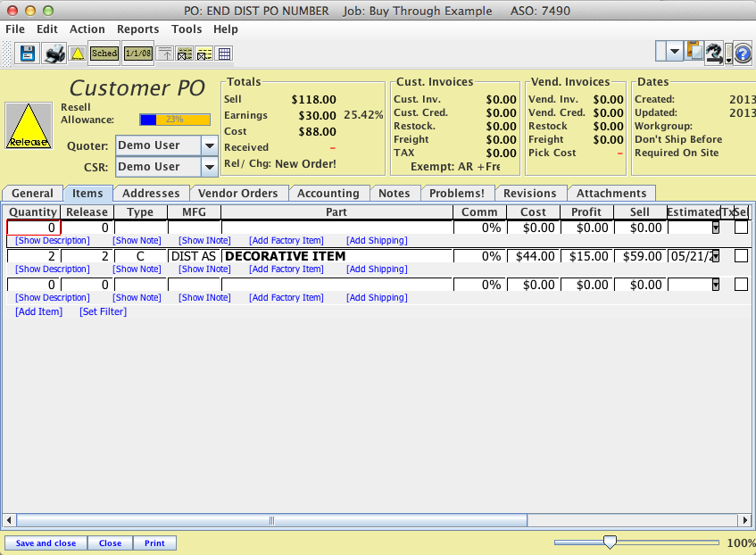This screenshot has height=555, width=756.
Task: Open the Tools menu
Action: (x=187, y=29)
